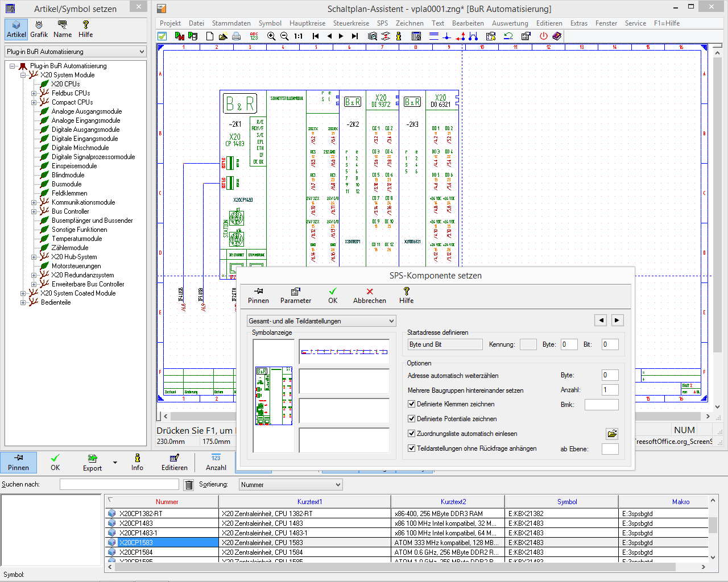This screenshot has width=728, height=582.
Task: Click trash icon beside search field
Action: coord(189,485)
